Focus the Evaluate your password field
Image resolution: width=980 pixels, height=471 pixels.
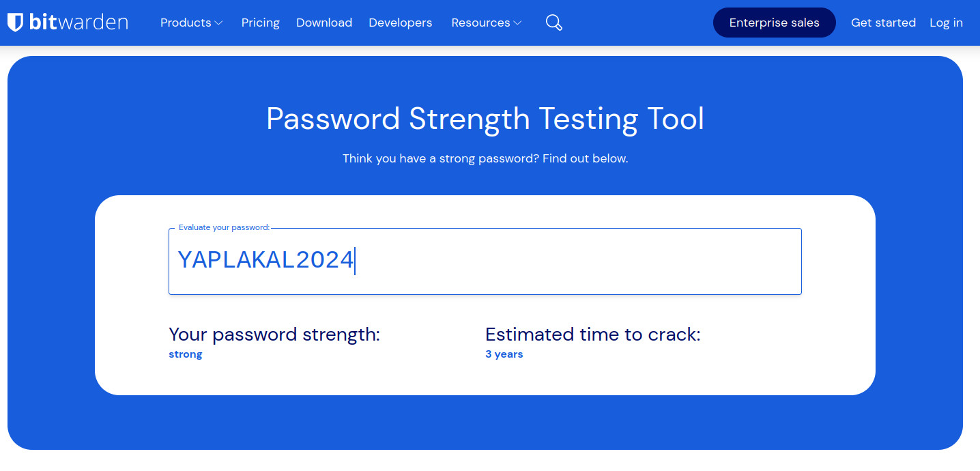[x=485, y=261]
